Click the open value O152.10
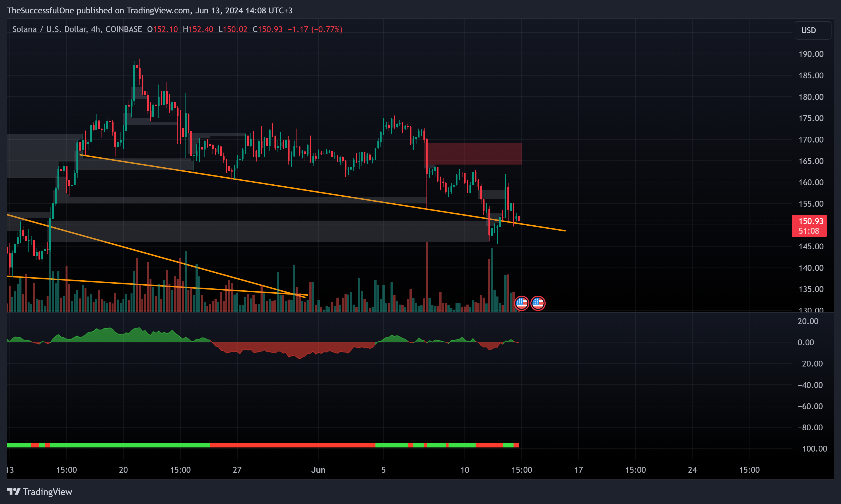This screenshot has width=841, height=504. pyautogui.click(x=162, y=29)
